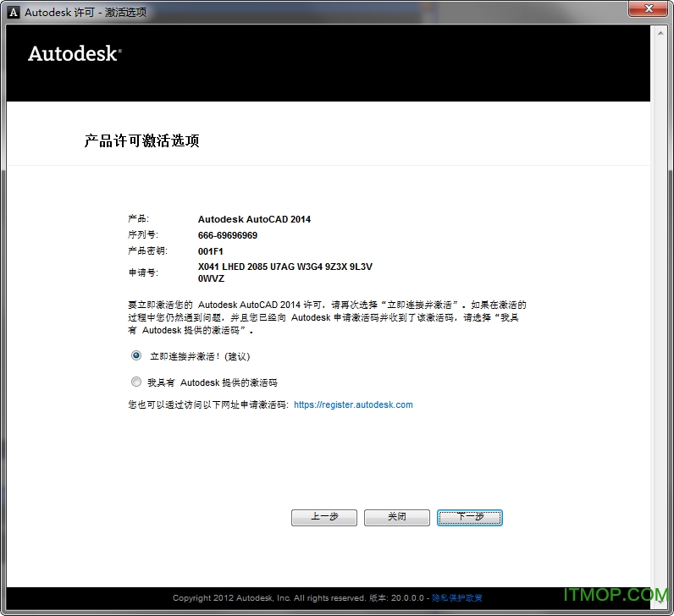Open the 隐私保护政策 link in footer

[457, 598]
